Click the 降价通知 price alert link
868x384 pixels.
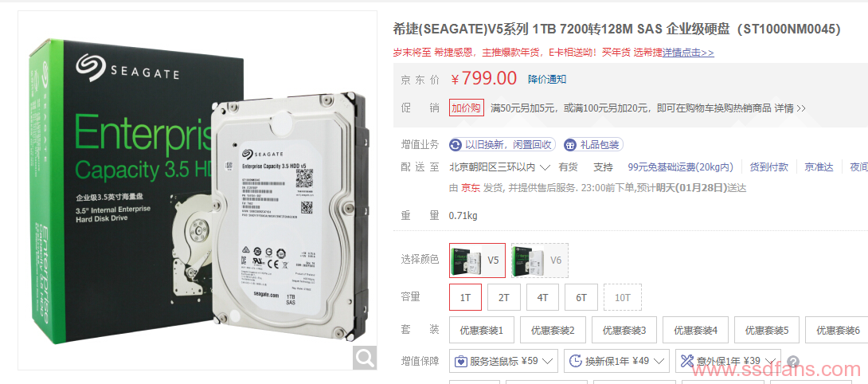[547, 79]
